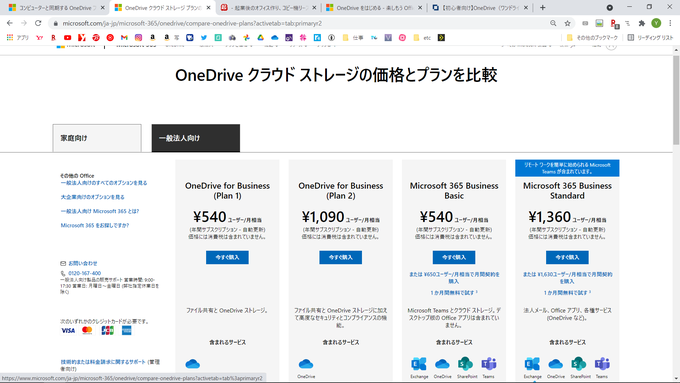Click the page vertical scrollbar thumb
680x383 pixels.
pyautogui.click(x=676, y=100)
